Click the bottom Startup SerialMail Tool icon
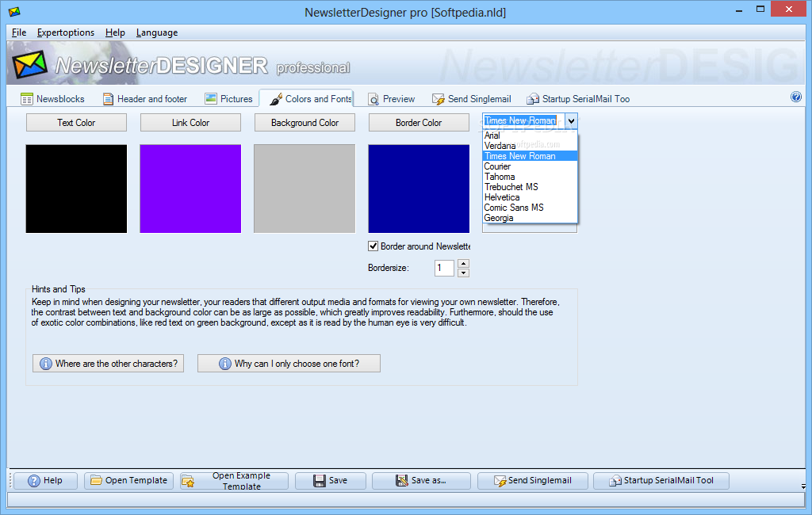This screenshot has height=515, width=812. (x=615, y=481)
